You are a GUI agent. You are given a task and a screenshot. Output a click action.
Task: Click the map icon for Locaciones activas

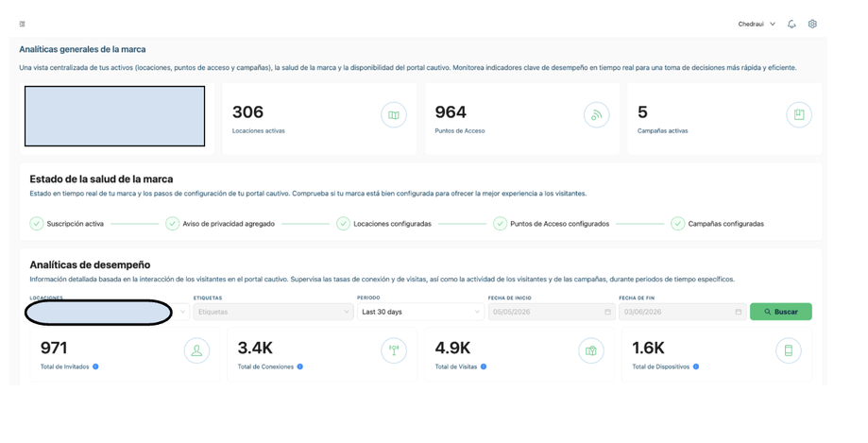click(394, 115)
